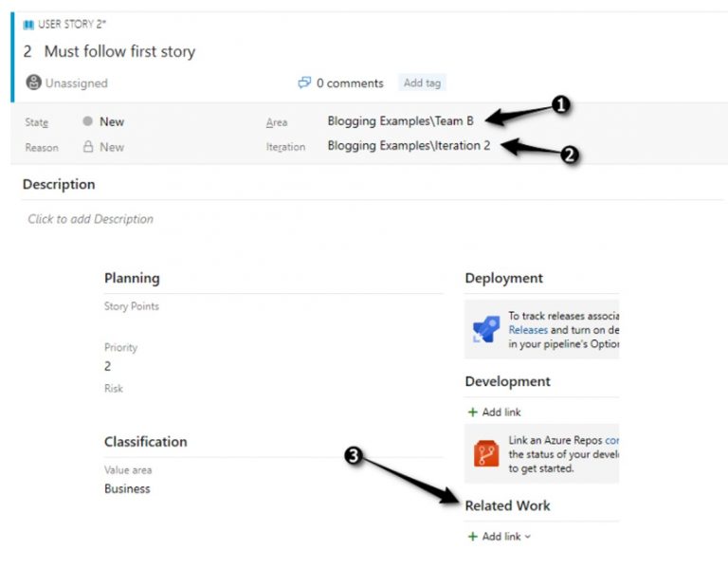Click the Azure Repos branch icon
Image resolution: width=728 pixels, height=568 pixels.
coord(486,453)
